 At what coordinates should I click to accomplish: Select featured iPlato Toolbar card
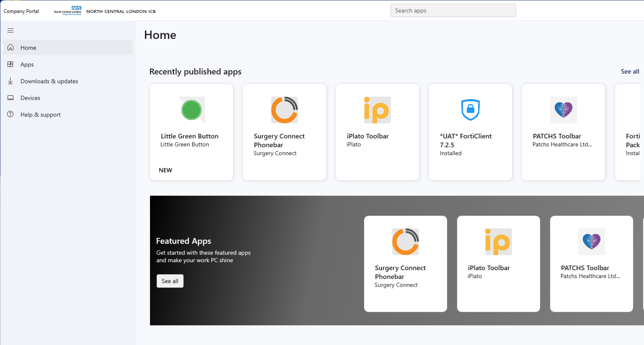click(498, 264)
